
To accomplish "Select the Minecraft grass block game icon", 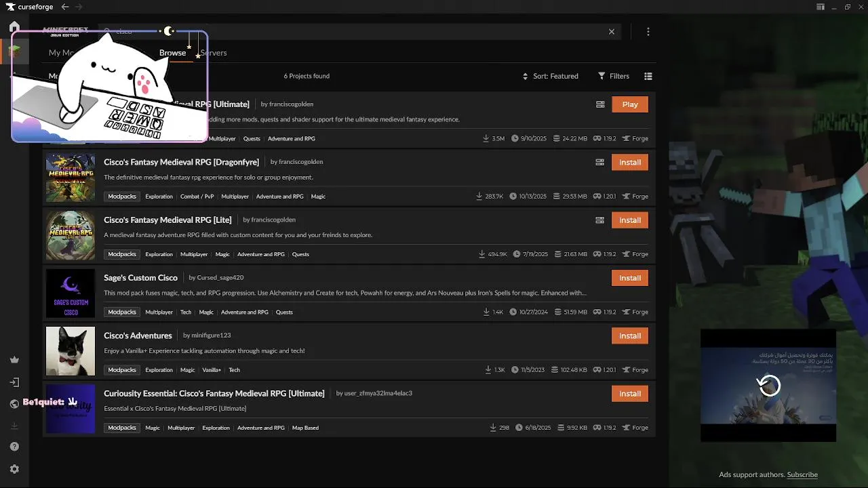I will 14,51.
